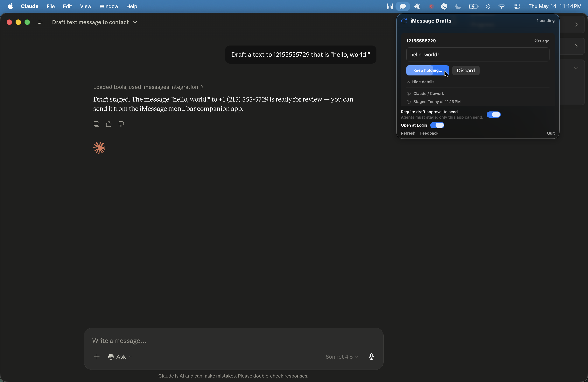
Task: Click the 12155555729 recipient number
Action: 421,41
